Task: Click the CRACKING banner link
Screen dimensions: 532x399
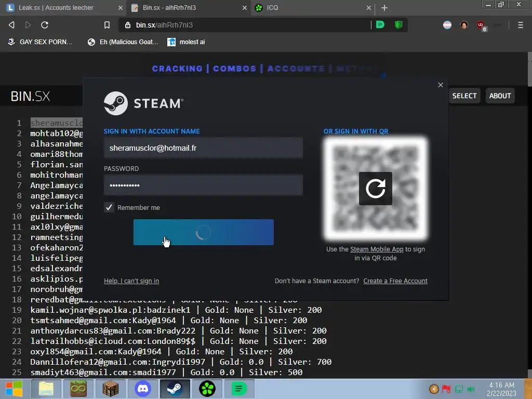Action: (x=177, y=69)
